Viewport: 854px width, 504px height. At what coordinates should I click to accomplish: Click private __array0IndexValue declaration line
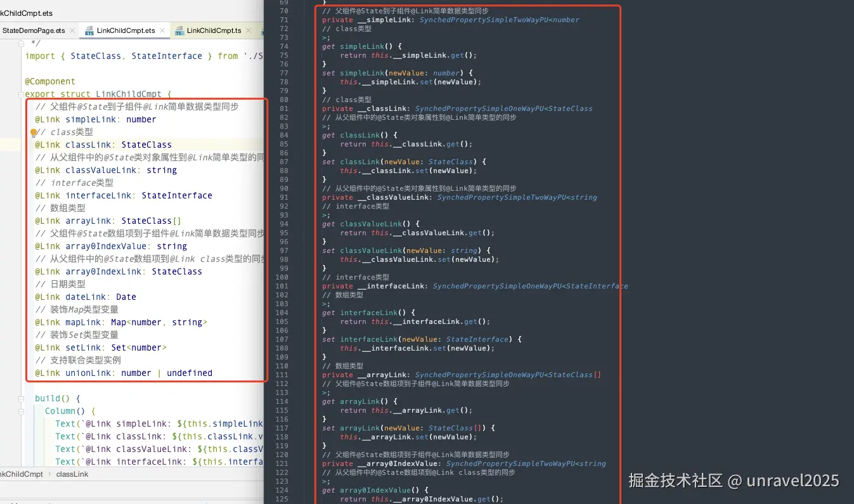tap(464, 463)
